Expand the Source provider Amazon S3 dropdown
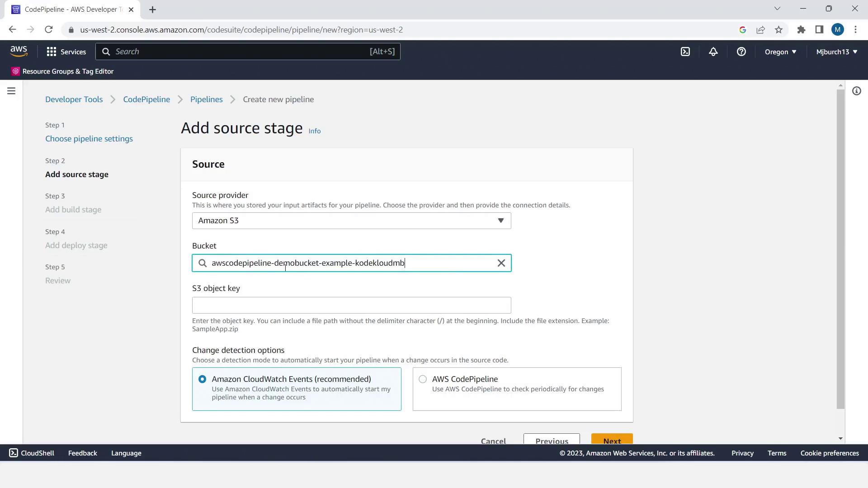This screenshot has width=868, height=488. point(351,221)
